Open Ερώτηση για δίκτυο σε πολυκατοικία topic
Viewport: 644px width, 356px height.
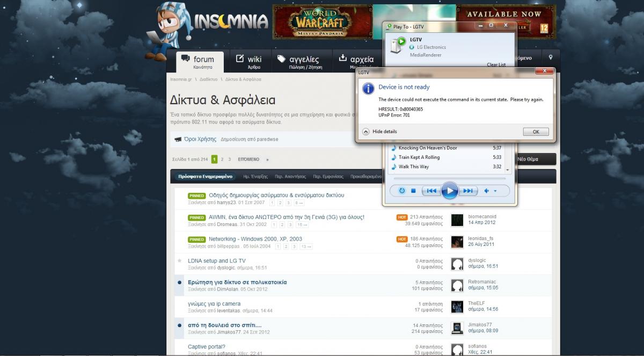click(x=237, y=282)
